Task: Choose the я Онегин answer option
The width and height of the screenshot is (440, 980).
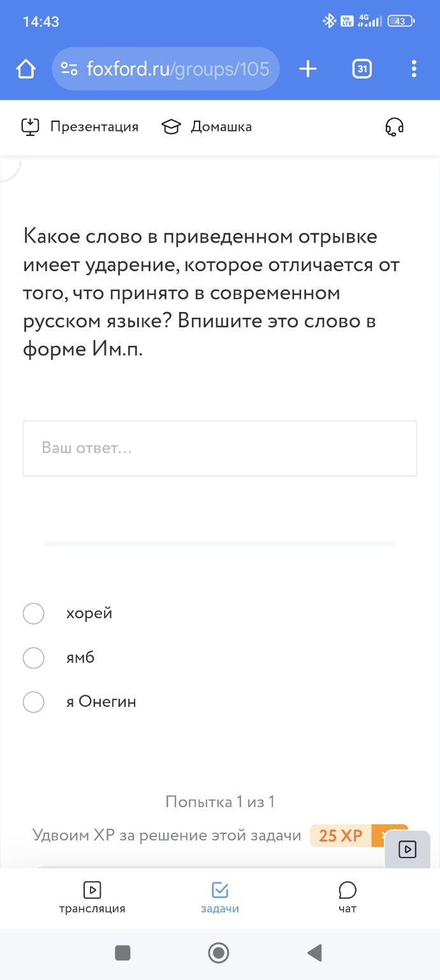Action: click(33, 702)
